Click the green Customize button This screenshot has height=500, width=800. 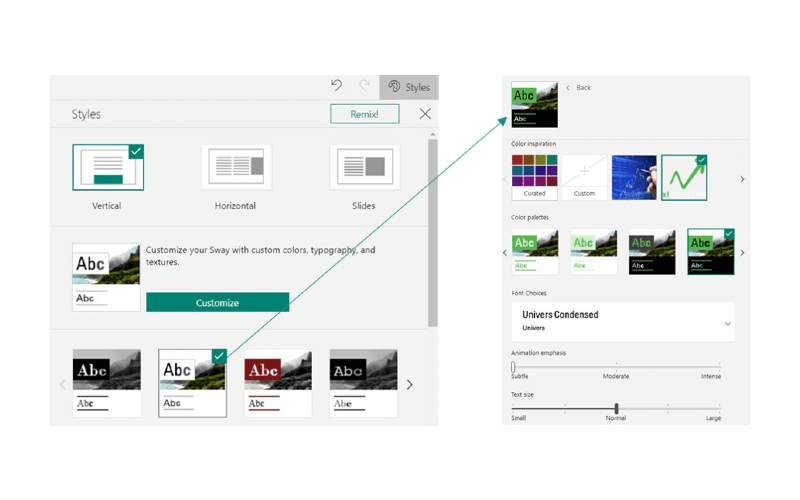pyautogui.click(x=217, y=302)
